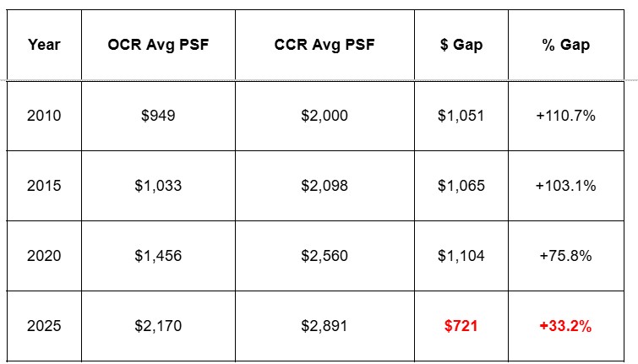This screenshot has width=638, height=364.
Task: Click the 2015 year cell
Action: click(44, 186)
